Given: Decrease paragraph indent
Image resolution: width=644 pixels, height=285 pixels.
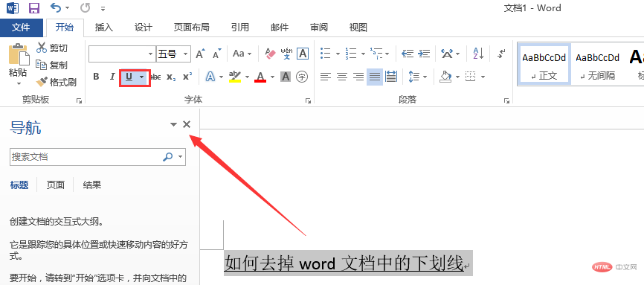Looking at the screenshot, I should (408, 54).
